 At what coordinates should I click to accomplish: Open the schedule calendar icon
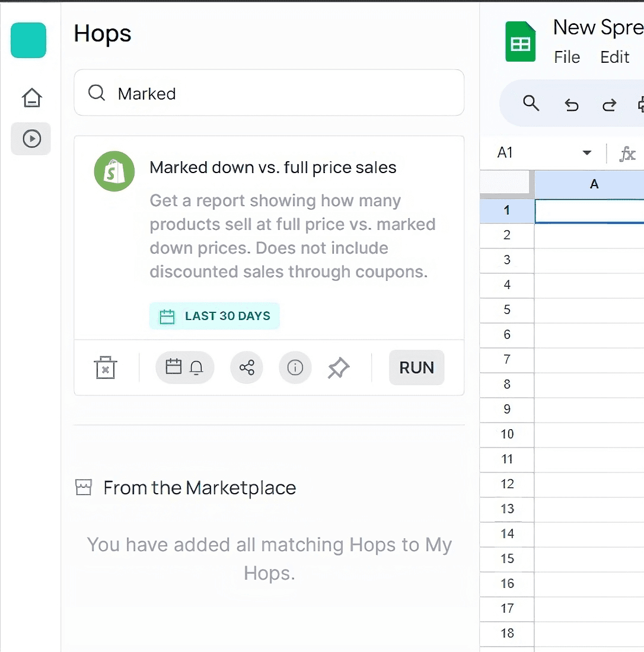174,367
